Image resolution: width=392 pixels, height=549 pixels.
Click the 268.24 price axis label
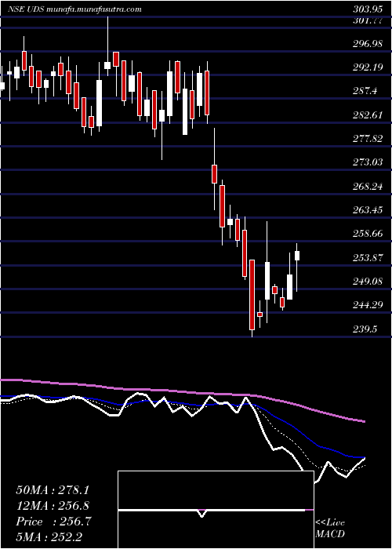point(368,187)
